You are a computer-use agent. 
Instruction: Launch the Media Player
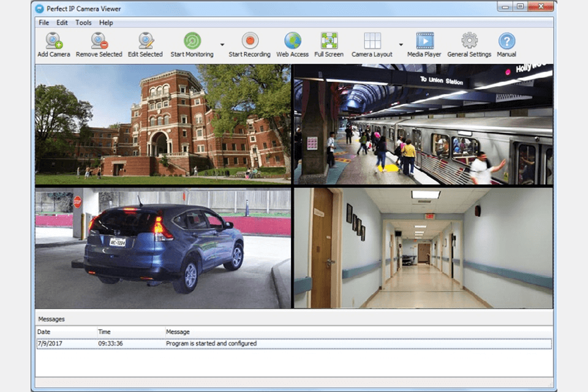pos(424,42)
